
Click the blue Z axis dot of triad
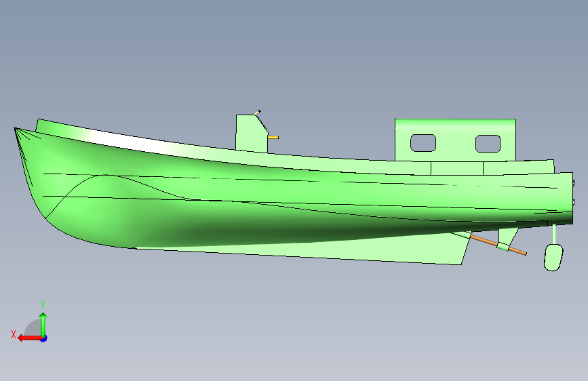click(44, 338)
